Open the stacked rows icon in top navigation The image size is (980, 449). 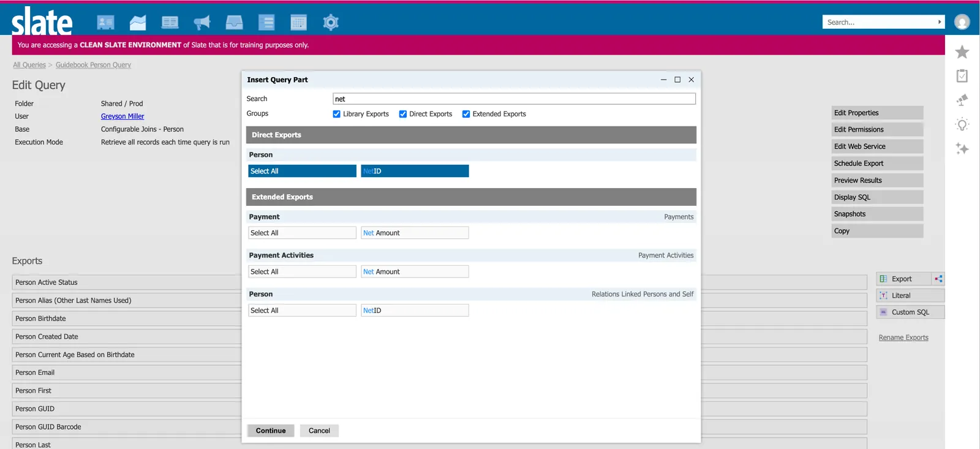pos(266,23)
